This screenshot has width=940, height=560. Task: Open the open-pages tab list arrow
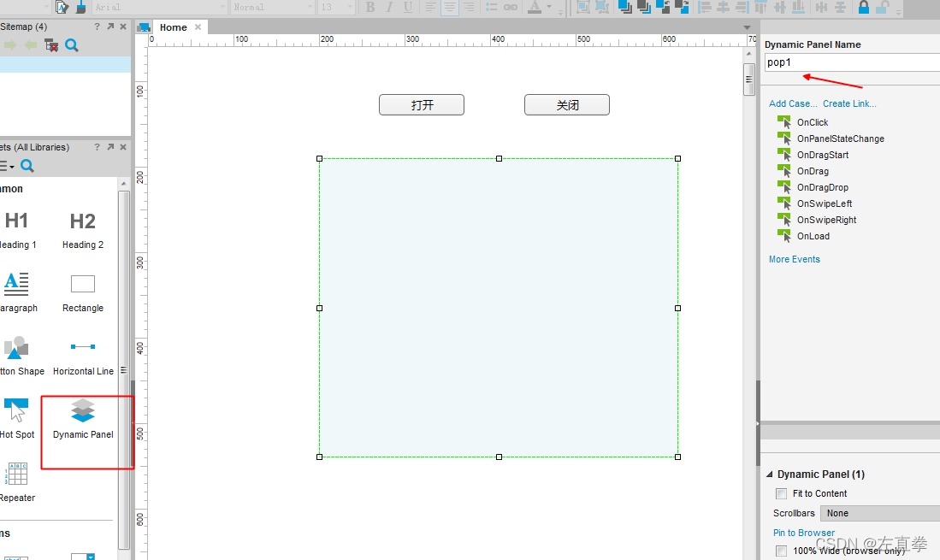pos(747,27)
